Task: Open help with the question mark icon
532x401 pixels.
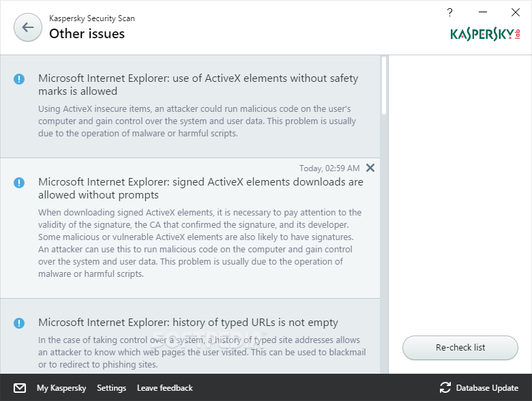Action: (x=450, y=12)
